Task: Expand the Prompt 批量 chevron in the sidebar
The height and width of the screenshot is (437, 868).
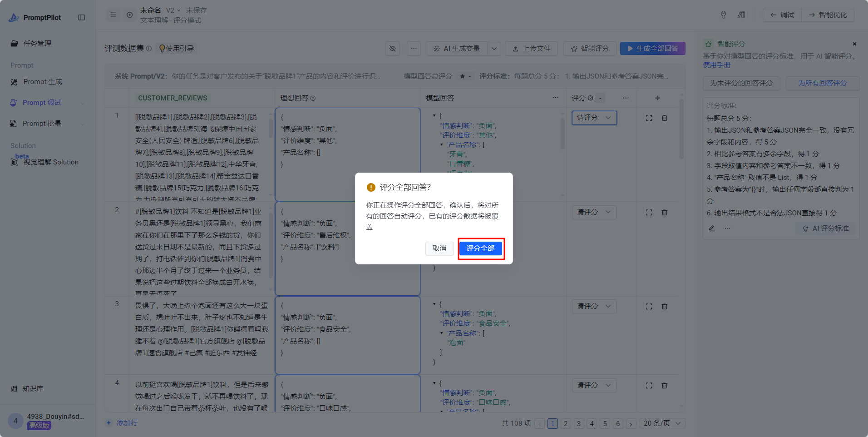Action: pyautogui.click(x=83, y=124)
